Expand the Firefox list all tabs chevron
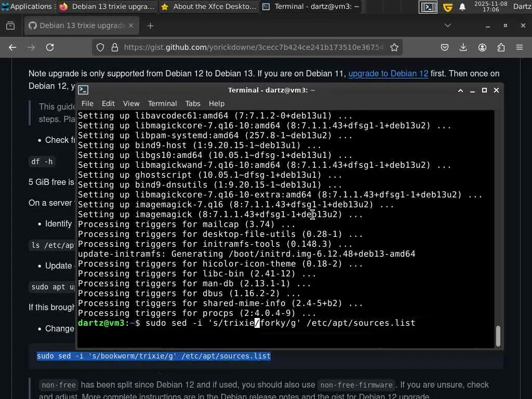The height and width of the screenshot is (399, 532). click(448, 25)
